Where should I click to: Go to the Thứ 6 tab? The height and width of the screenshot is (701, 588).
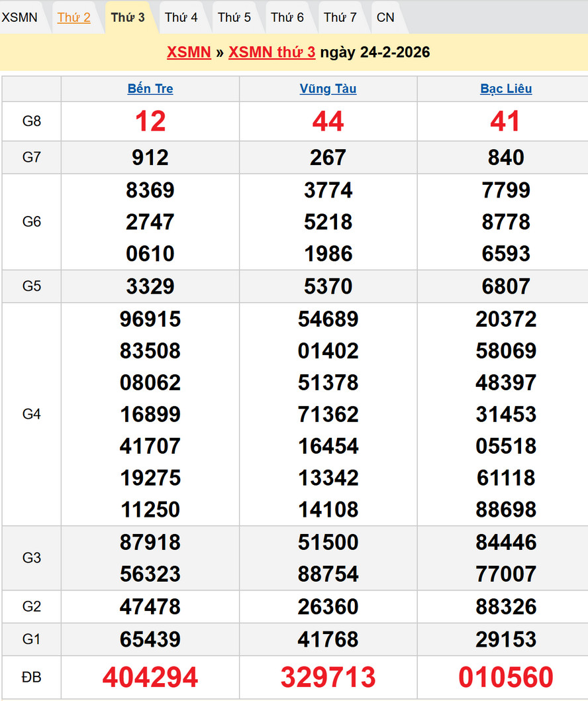pyautogui.click(x=287, y=17)
